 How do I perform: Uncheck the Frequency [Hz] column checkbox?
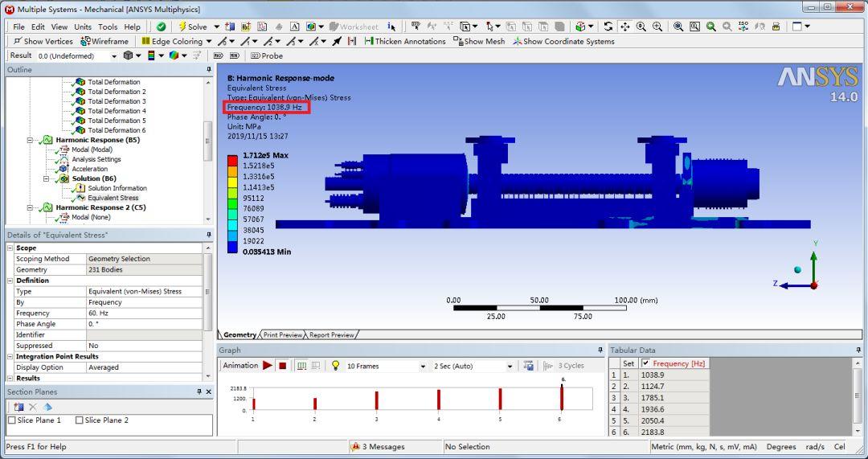(645, 363)
